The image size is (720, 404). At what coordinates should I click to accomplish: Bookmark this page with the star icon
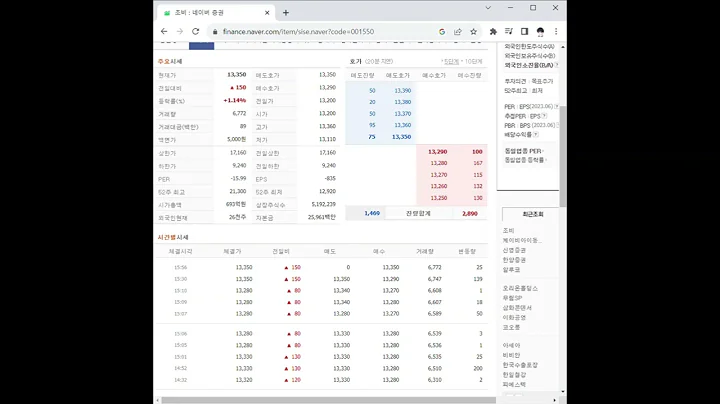pos(473,32)
